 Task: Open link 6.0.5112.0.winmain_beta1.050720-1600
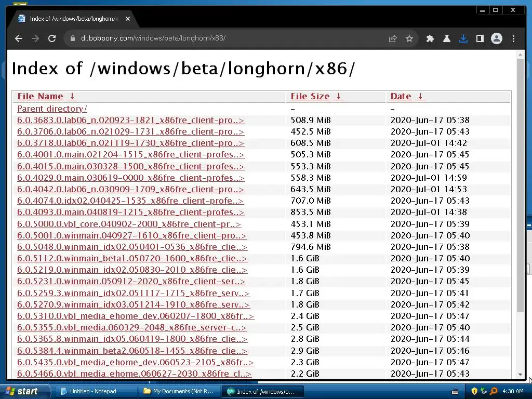click(x=132, y=259)
